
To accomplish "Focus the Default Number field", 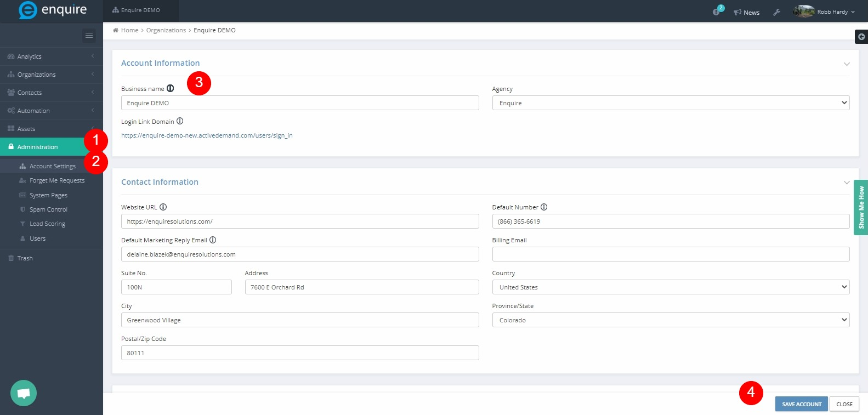I will tap(671, 221).
